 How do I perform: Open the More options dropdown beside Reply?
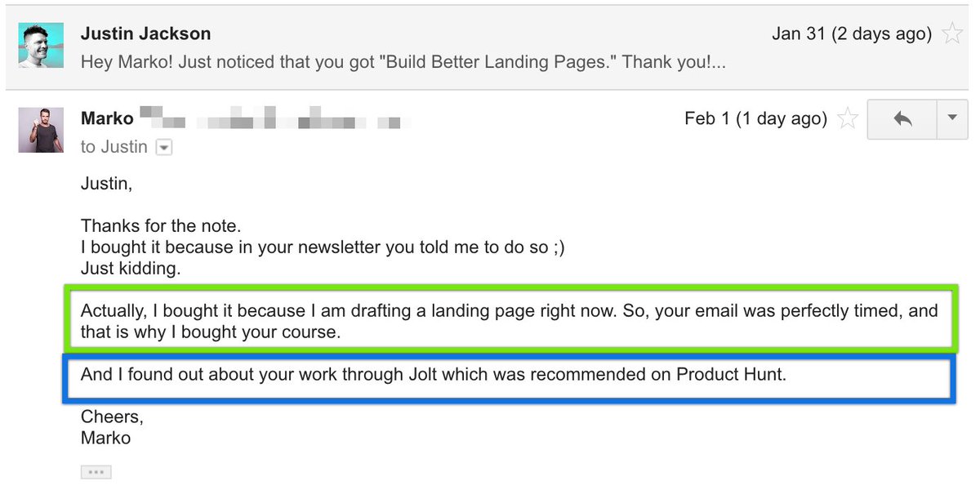coord(951,118)
